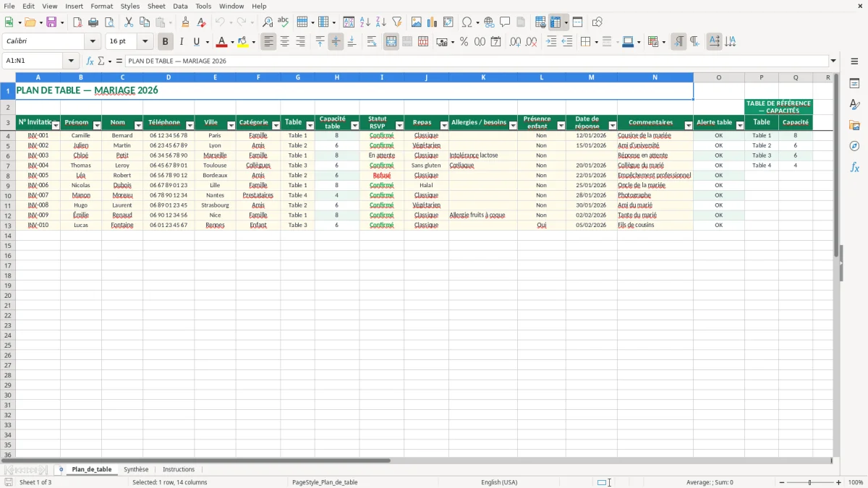Open Print Preview
Screen dimensions: 868x488
click(x=109, y=22)
